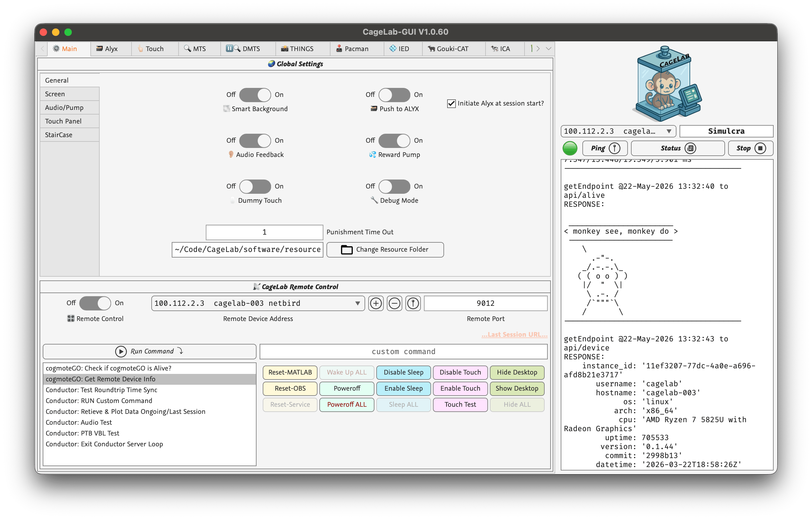
Task: Click the water drops icon next to Reward Pump
Action: click(x=372, y=155)
